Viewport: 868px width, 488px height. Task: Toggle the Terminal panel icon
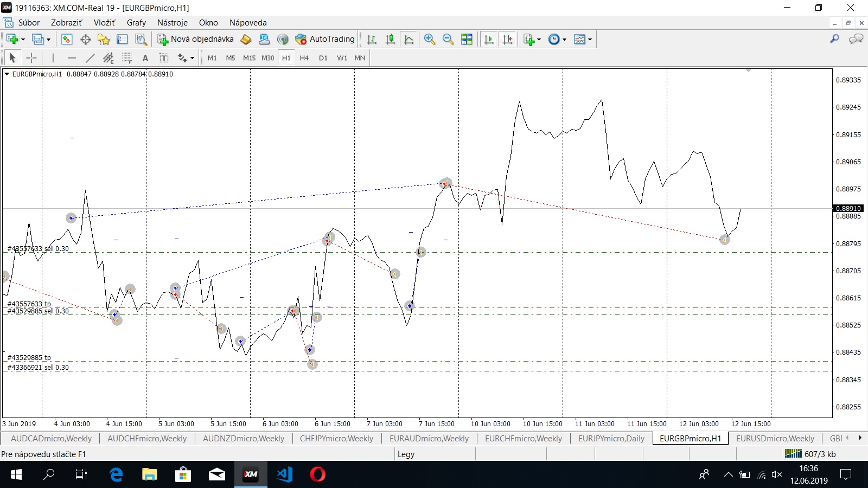[122, 39]
